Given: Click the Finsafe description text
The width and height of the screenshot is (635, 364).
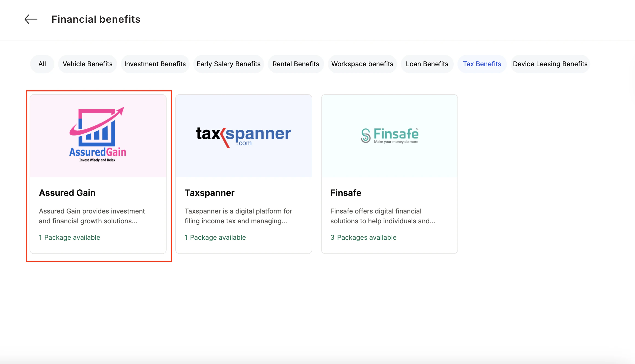Looking at the screenshot, I should pyautogui.click(x=383, y=216).
